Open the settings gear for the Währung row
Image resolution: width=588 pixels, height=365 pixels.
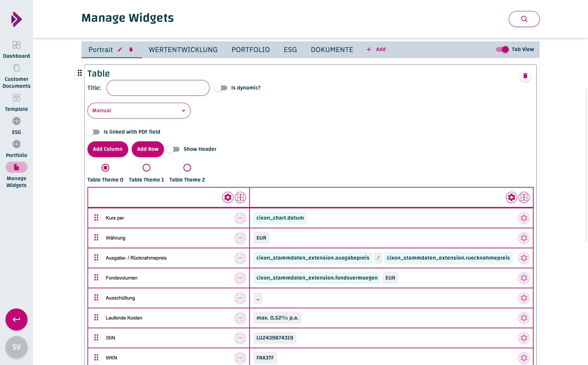(x=524, y=238)
